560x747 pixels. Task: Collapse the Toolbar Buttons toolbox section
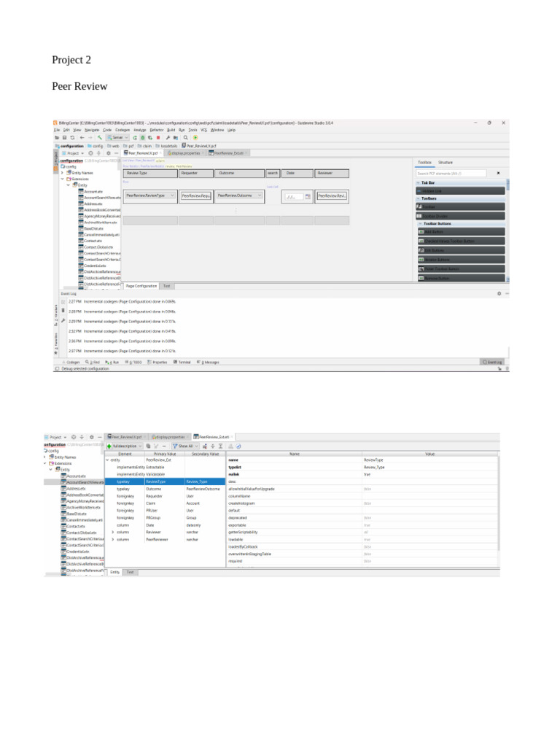421,223
